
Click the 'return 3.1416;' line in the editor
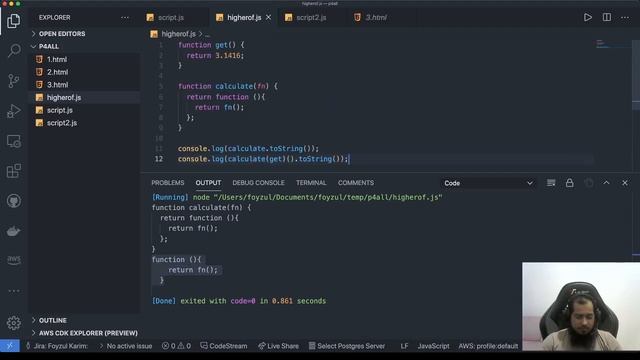pyautogui.click(x=215, y=56)
